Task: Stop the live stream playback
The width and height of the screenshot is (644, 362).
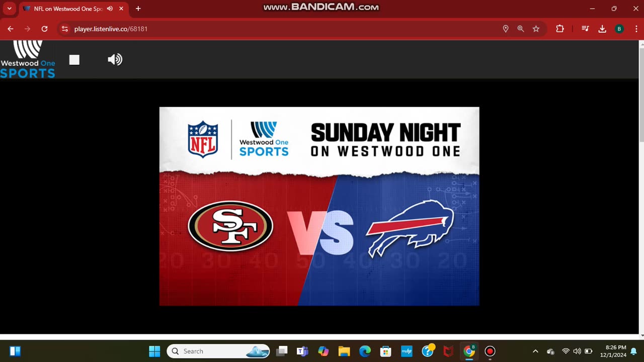Action: coord(74,60)
